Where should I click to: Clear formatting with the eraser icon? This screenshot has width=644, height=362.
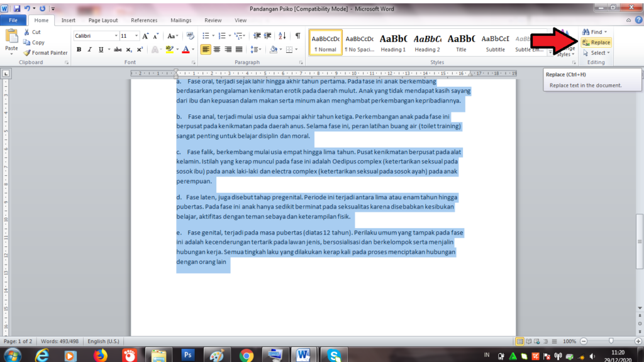(x=190, y=36)
